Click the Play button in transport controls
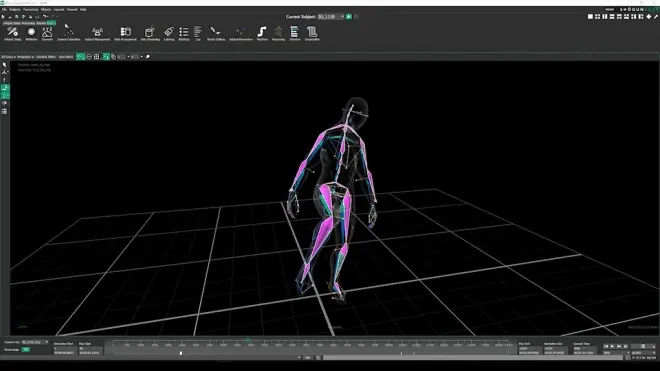 612,346
